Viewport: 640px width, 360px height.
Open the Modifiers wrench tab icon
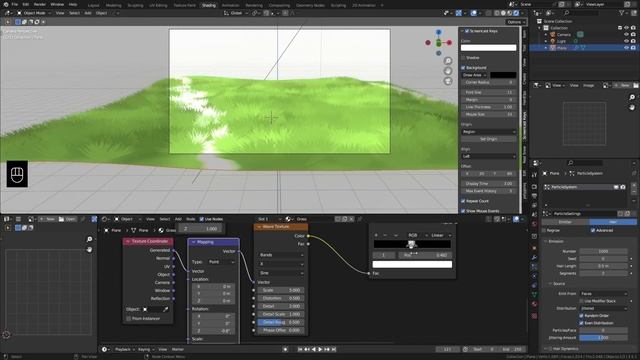534,258
